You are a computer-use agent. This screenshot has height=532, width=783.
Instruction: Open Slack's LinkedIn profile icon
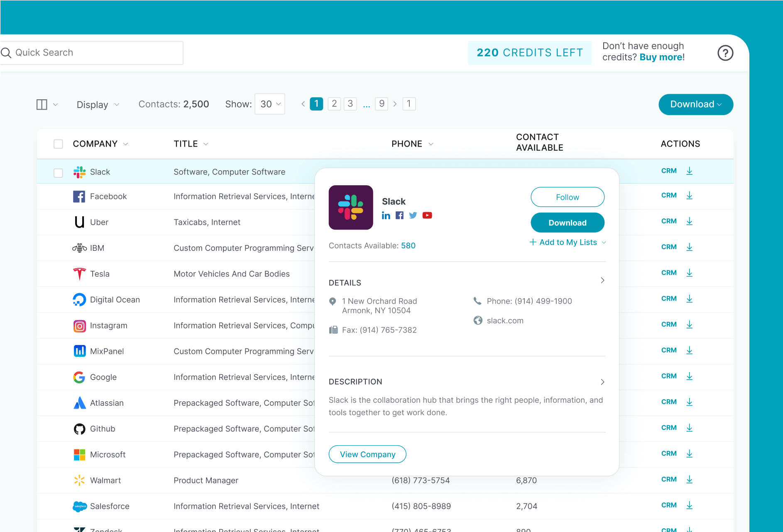(x=386, y=215)
